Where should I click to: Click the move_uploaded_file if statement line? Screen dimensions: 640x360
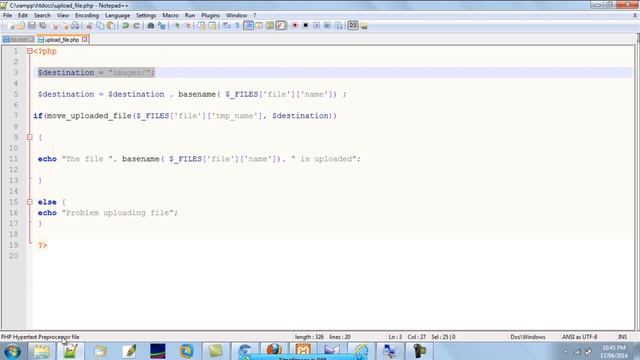point(185,116)
